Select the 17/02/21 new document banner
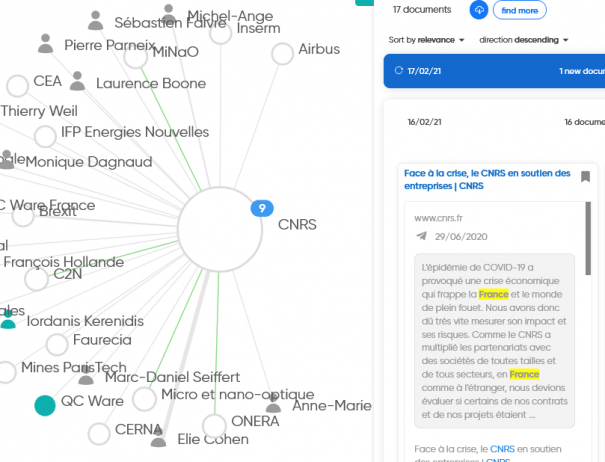 click(x=494, y=71)
